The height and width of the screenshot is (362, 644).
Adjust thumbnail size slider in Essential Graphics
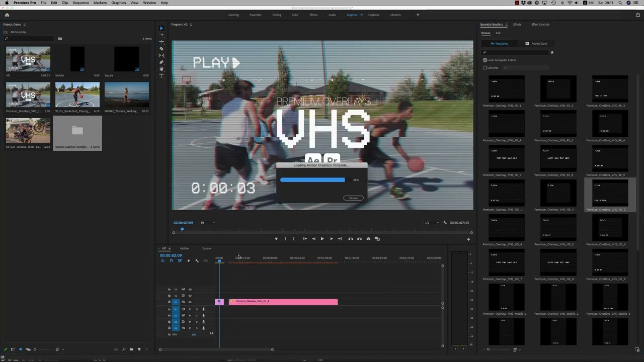click(488, 349)
